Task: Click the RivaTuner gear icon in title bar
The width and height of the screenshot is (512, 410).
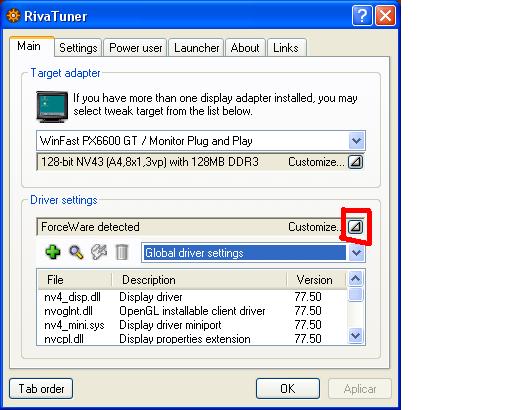Action: click(x=13, y=16)
